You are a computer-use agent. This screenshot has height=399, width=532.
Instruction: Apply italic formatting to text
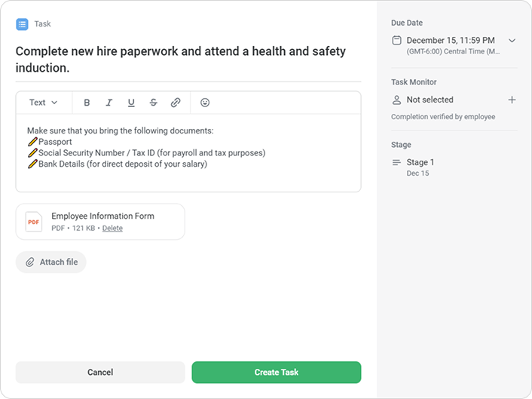click(109, 103)
